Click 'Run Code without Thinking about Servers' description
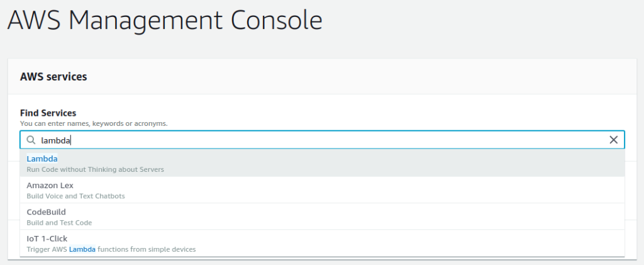 (x=95, y=169)
